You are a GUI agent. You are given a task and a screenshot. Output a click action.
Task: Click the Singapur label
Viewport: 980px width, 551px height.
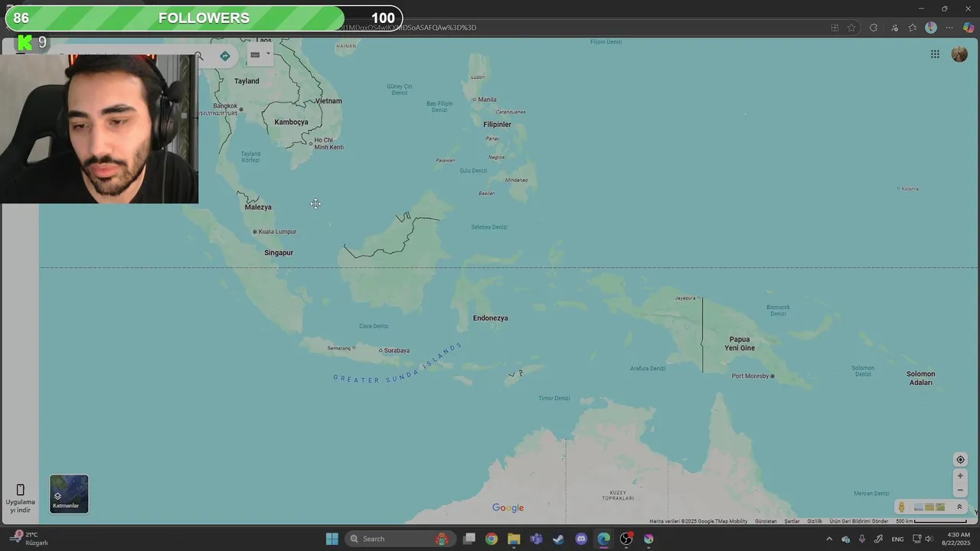279,253
